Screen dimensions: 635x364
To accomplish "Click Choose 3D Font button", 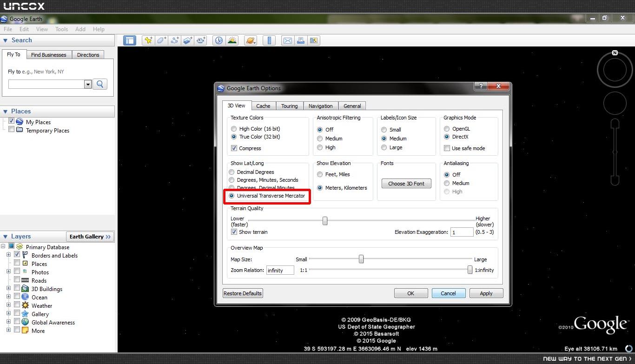I will pos(406,184).
